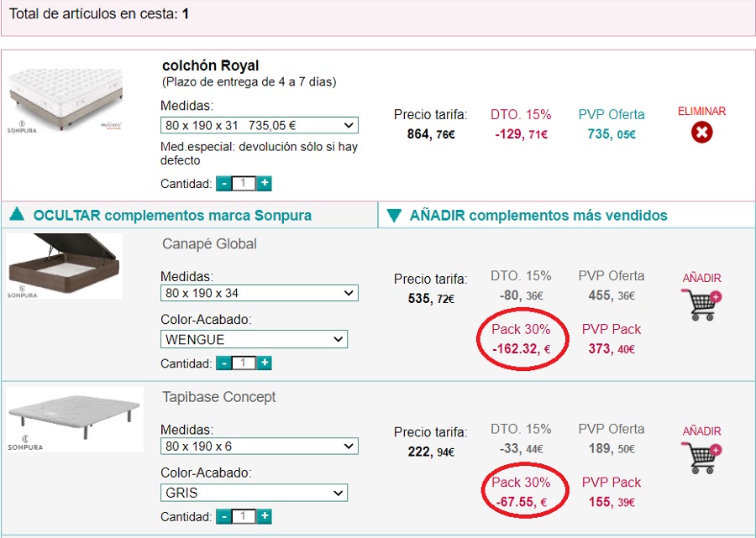Decrease colchón Royal quantity with minus
This screenshot has width=756, height=538.
click(x=224, y=183)
